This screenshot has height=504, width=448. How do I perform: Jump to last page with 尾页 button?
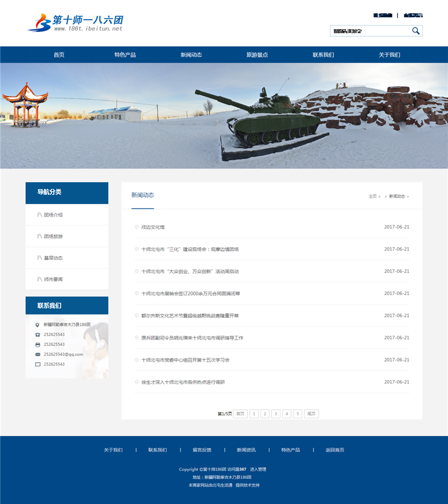311,414
